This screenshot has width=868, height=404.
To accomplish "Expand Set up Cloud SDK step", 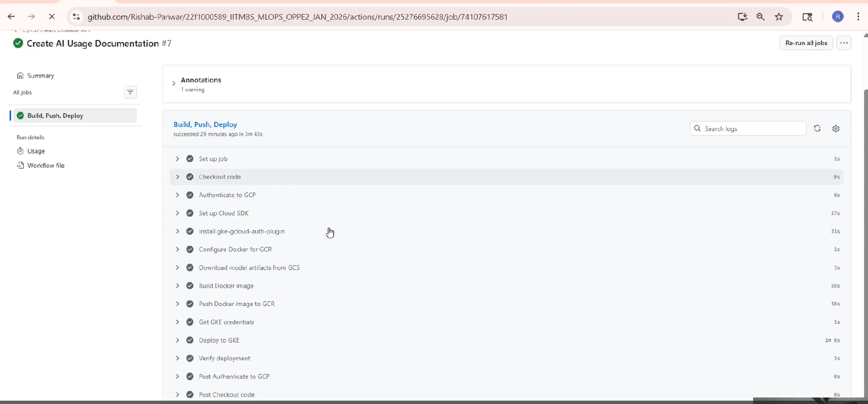I will 177,213.
